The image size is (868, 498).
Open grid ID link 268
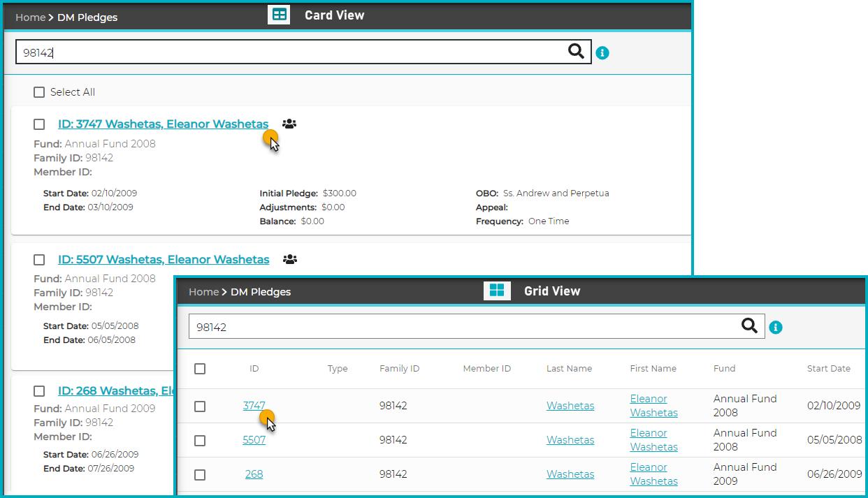[x=254, y=474]
